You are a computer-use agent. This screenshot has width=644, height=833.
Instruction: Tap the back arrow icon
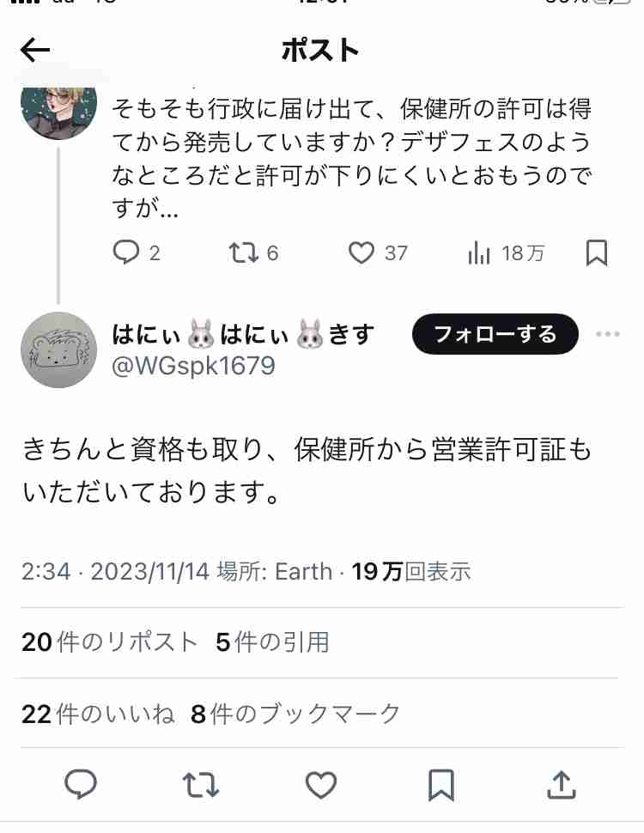(35, 50)
